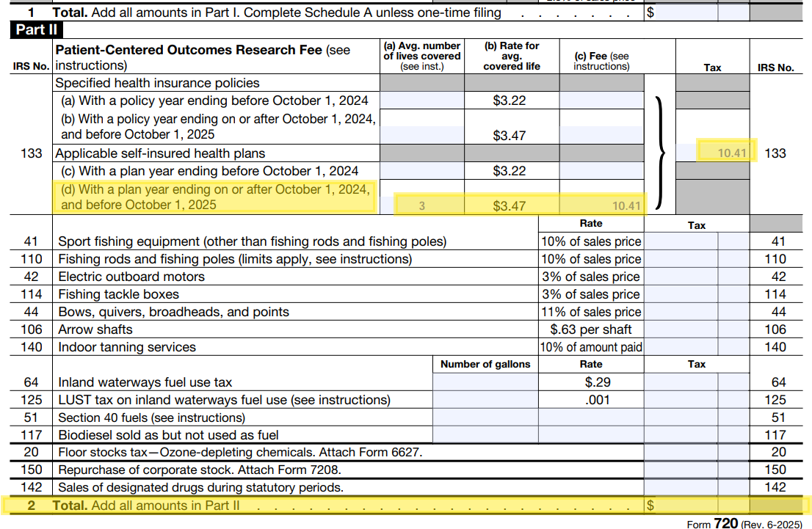This screenshot has height=529, width=812.
Task: Click '10% of amount paid' rate text
Action: [591, 347]
